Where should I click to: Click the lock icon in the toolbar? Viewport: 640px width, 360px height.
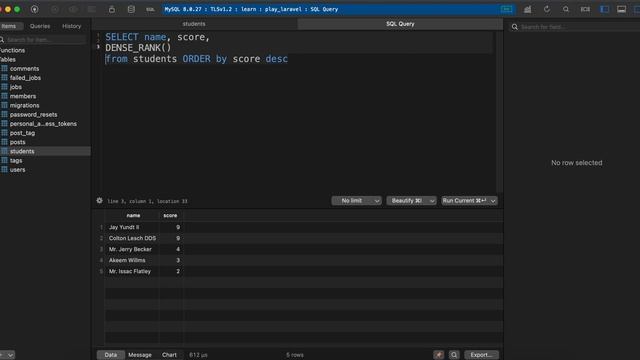112,9
